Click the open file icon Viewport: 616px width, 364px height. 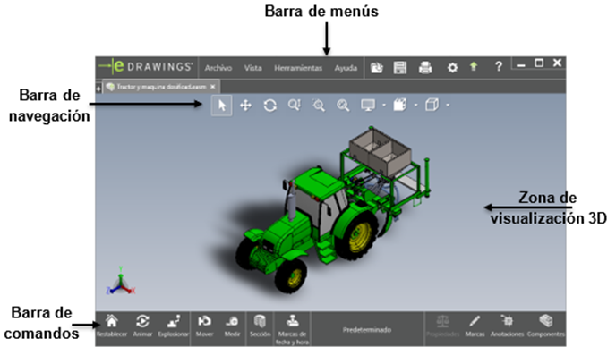click(x=376, y=68)
